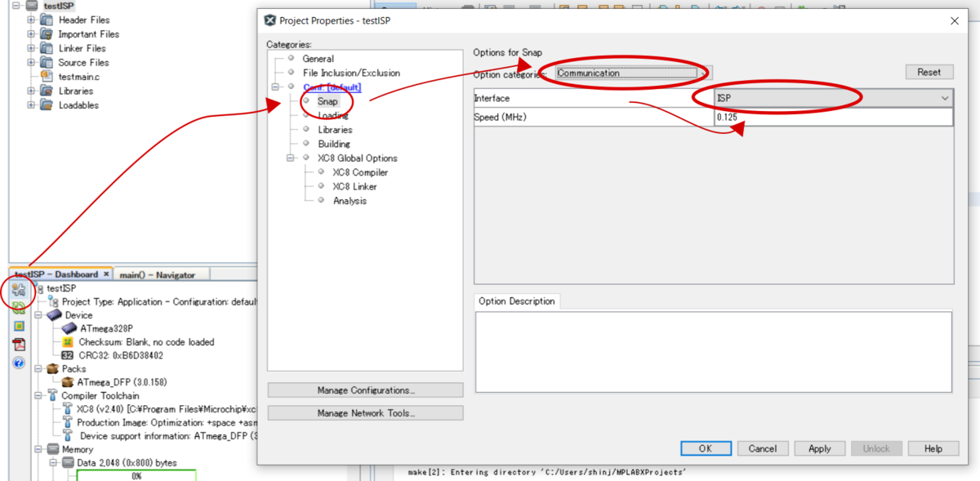This screenshot has width=980, height=481.
Task: Click the Production Image hammer icon
Action: [69, 423]
